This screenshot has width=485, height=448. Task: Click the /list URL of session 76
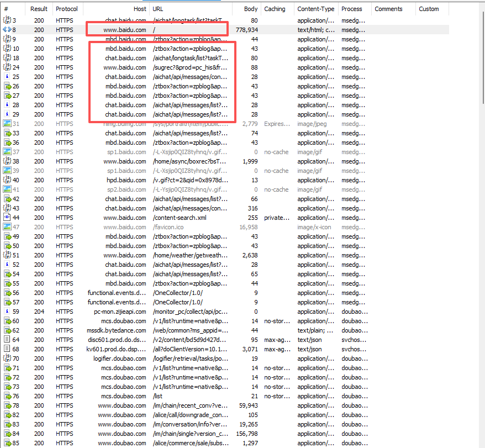point(157,396)
